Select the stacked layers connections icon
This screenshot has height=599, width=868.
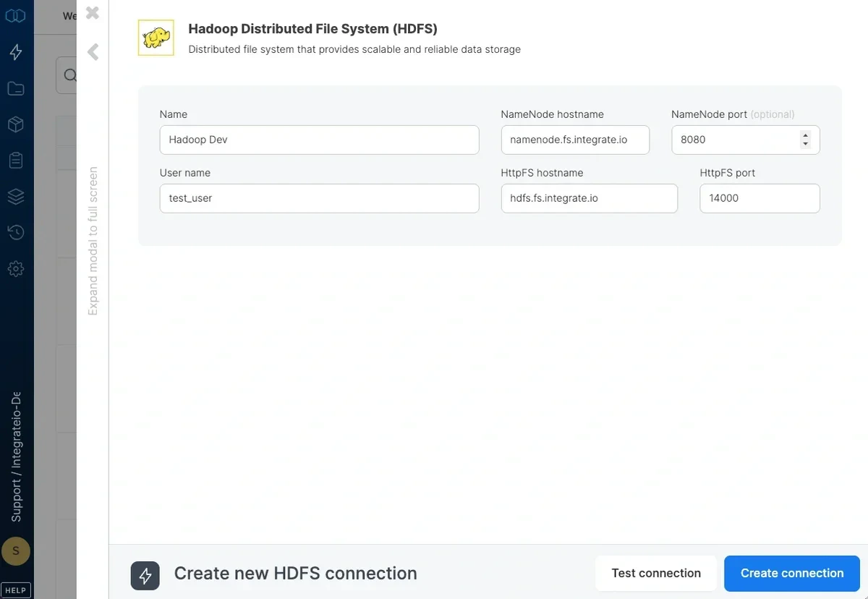[x=16, y=196]
